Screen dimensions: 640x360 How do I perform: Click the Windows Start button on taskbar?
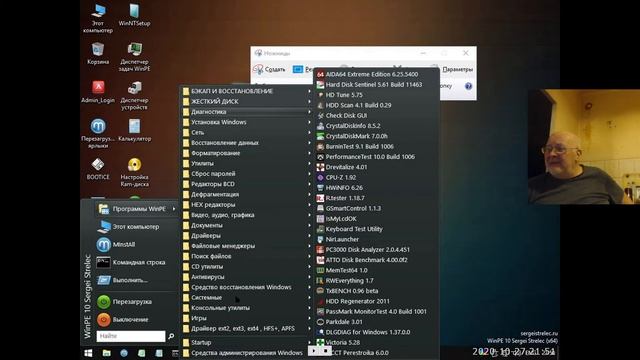[88, 353]
